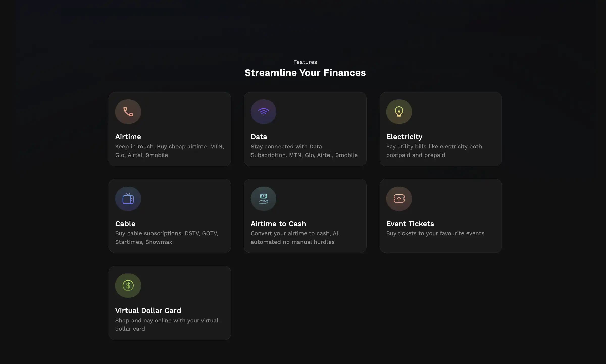Viewport: 606px width, 364px height.
Task: Click the postpaid and prepaid description
Action: (x=434, y=151)
